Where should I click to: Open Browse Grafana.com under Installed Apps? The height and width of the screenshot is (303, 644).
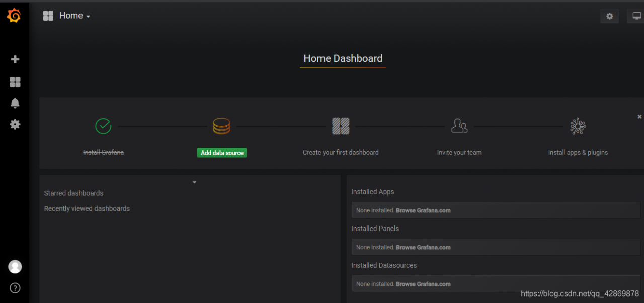click(x=423, y=210)
